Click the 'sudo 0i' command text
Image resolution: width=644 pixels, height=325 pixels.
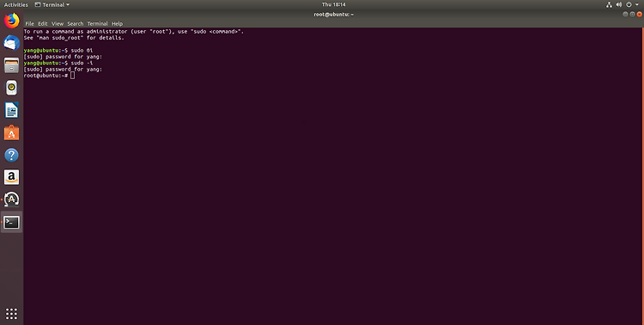(82, 50)
